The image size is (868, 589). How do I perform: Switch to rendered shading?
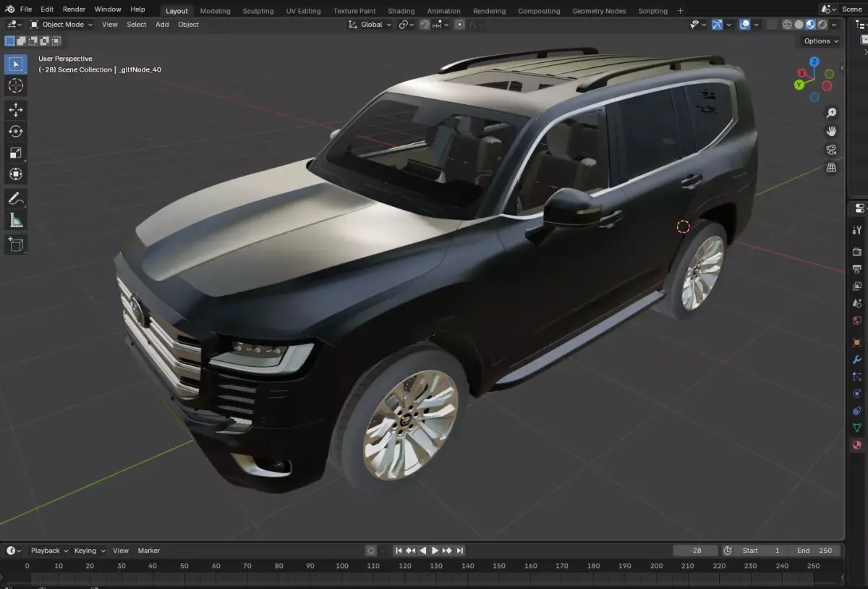pyautogui.click(x=822, y=25)
